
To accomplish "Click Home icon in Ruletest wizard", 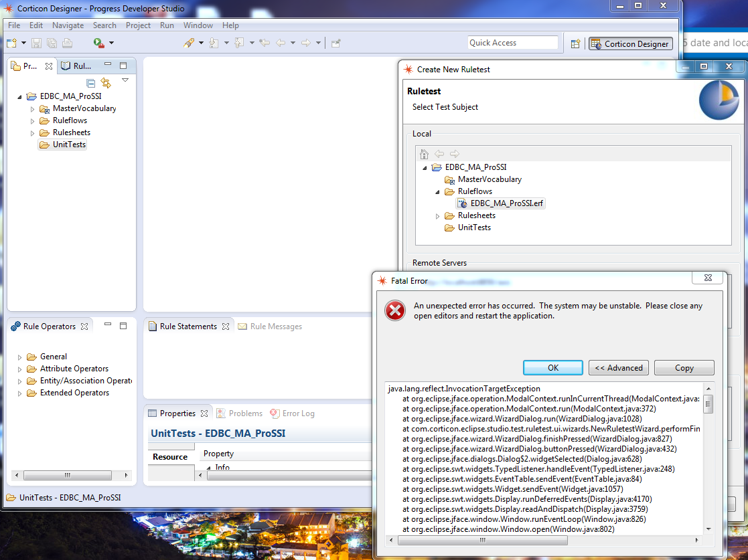I will [x=424, y=154].
